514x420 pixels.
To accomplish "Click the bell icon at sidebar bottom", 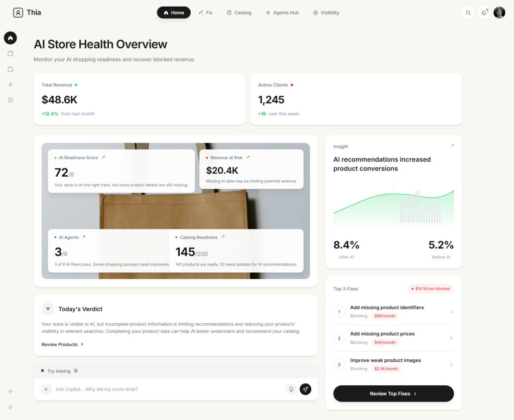I will [x=10, y=407].
